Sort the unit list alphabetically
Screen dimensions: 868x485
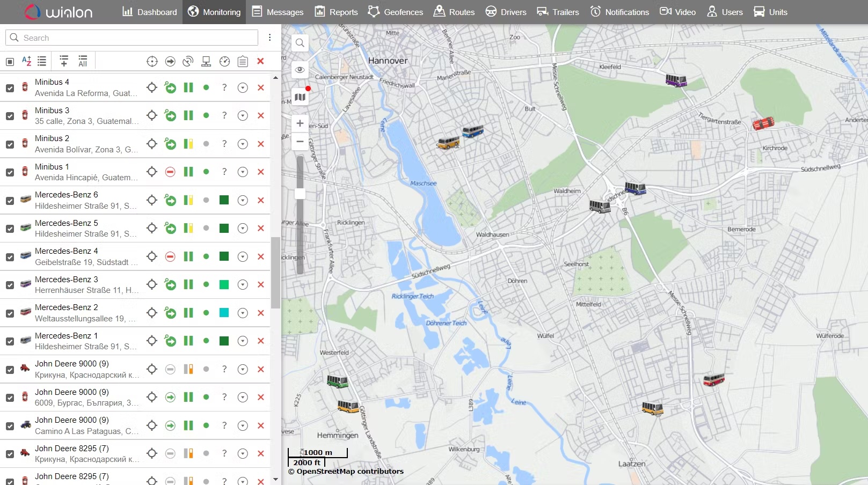click(26, 61)
